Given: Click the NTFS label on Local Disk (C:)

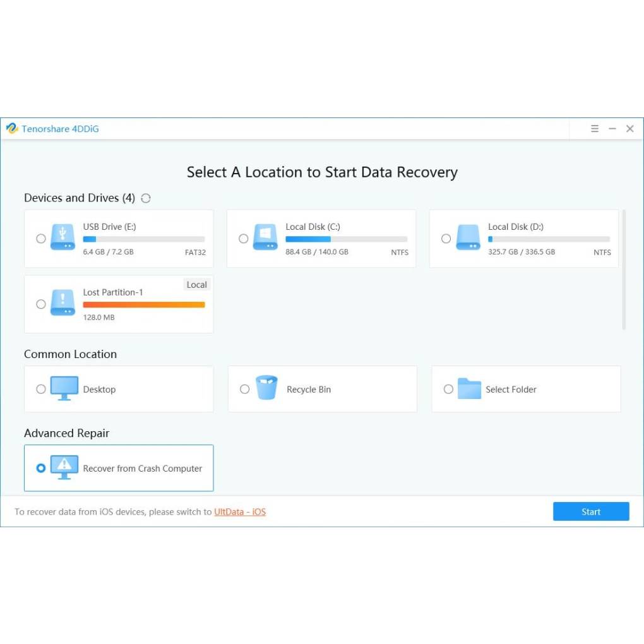Looking at the screenshot, I should tap(400, 252).
